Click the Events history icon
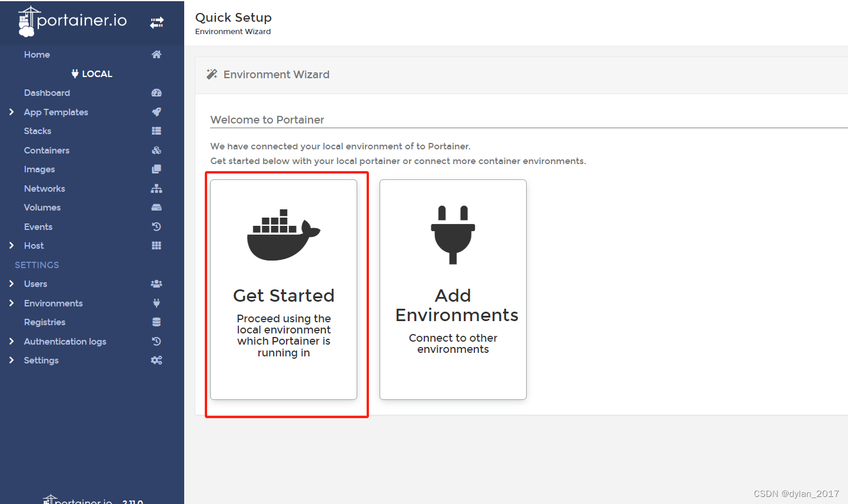The width and height of the screenshot is (848, 504). pos(157,226)
